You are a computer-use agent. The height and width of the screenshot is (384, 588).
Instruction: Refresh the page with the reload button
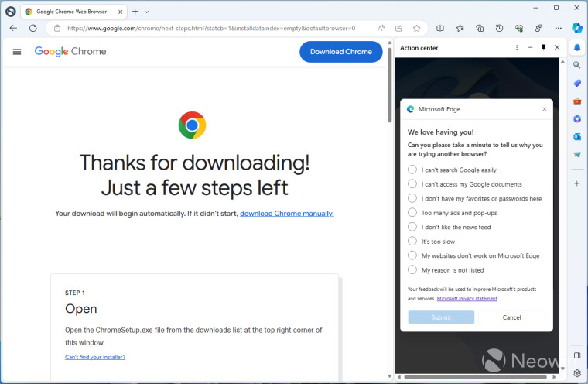(32, 28)
